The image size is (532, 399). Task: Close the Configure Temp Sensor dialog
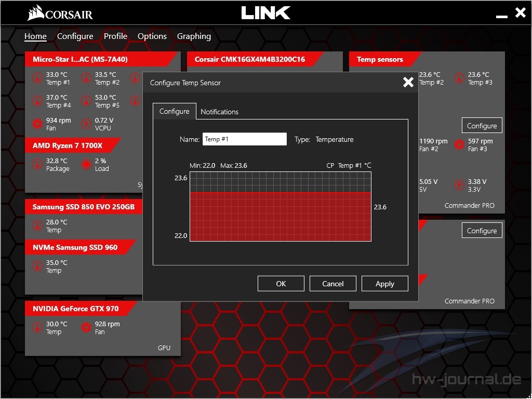[x=408, y=82]
